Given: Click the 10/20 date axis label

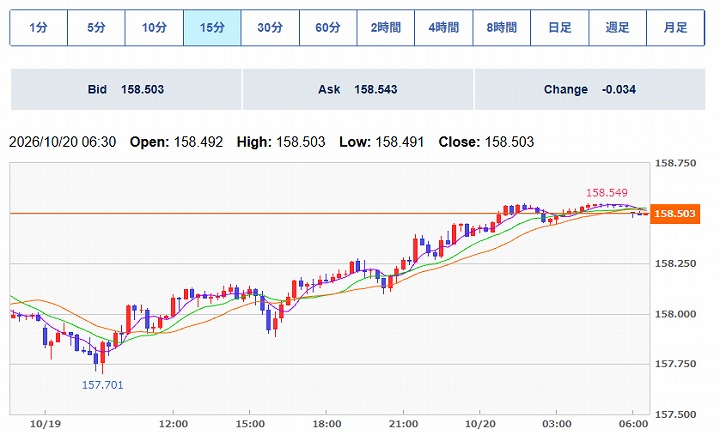Looking at the screenshot, I should click(480, 424).
